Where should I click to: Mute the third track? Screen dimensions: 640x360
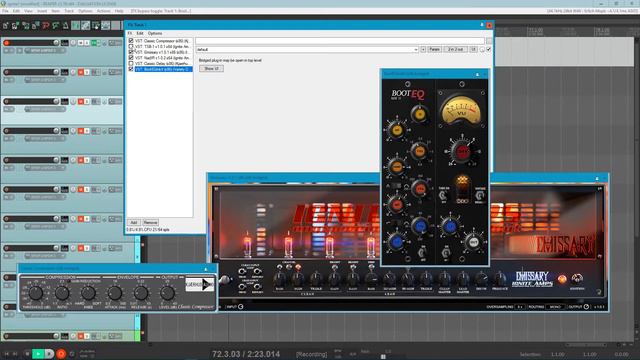click(81, 102)
